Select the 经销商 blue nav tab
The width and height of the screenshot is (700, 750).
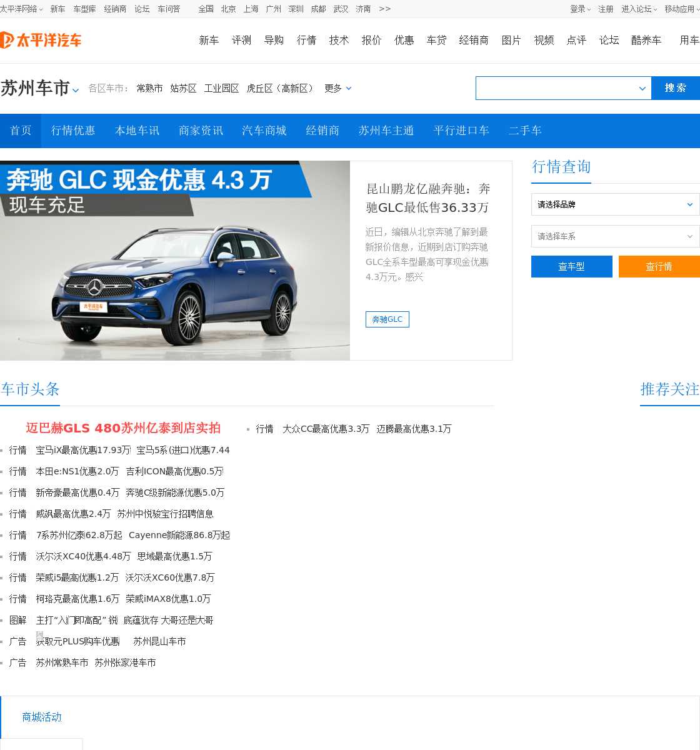(x=322, y=131)
